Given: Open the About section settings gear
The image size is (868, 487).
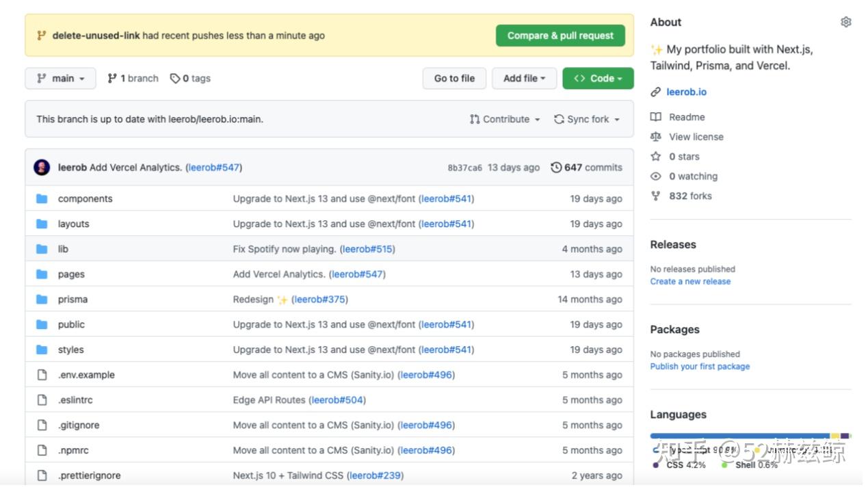Looking at the screenshot, I should coord(845,22).
